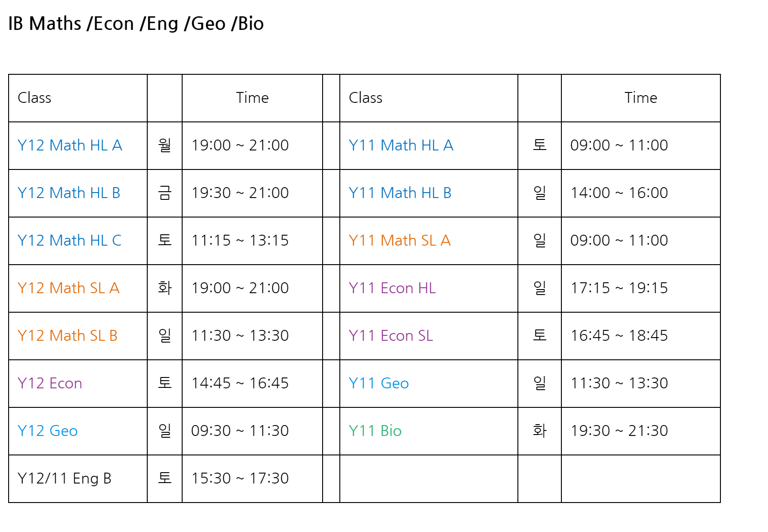Click the Y12 Math HL A class
768x532 pixels.
70,145
